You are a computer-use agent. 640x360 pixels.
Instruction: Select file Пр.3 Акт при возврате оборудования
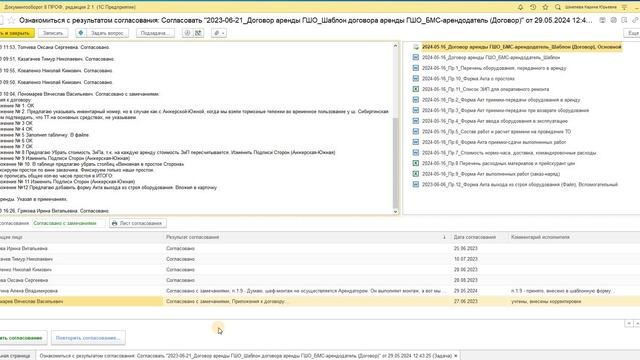coord(505,111)
